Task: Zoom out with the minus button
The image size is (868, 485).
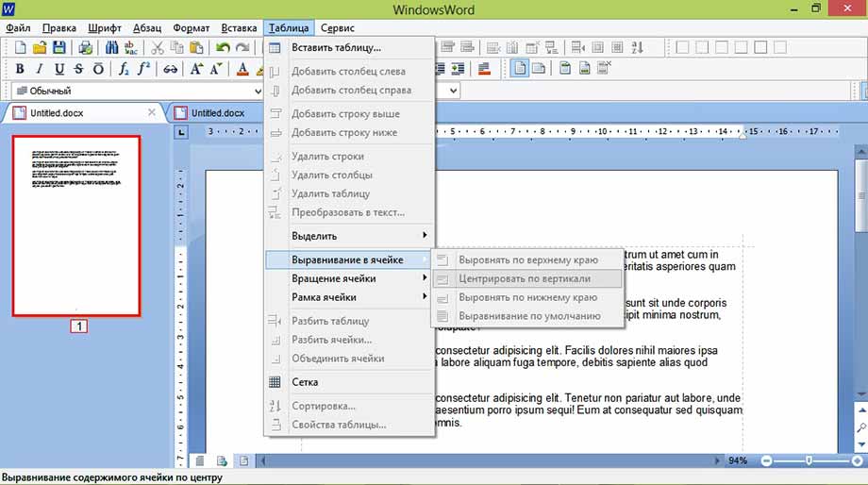Action: (766, 460)
